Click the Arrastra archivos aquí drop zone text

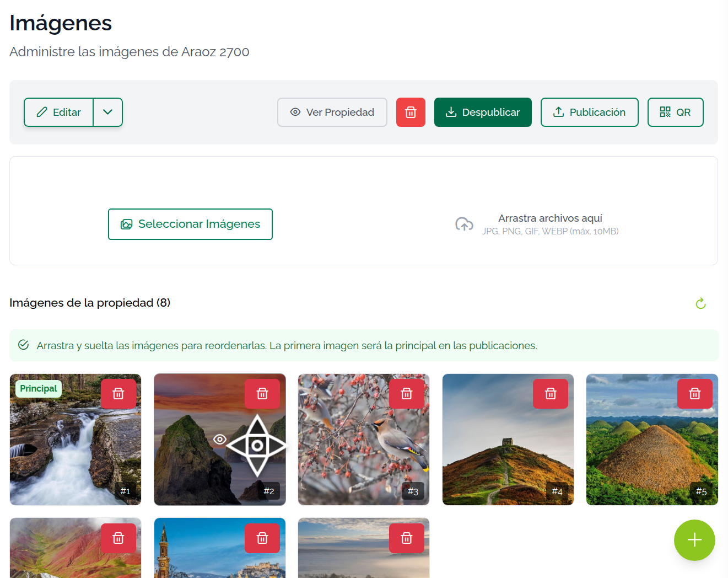(x=550, y=218)
